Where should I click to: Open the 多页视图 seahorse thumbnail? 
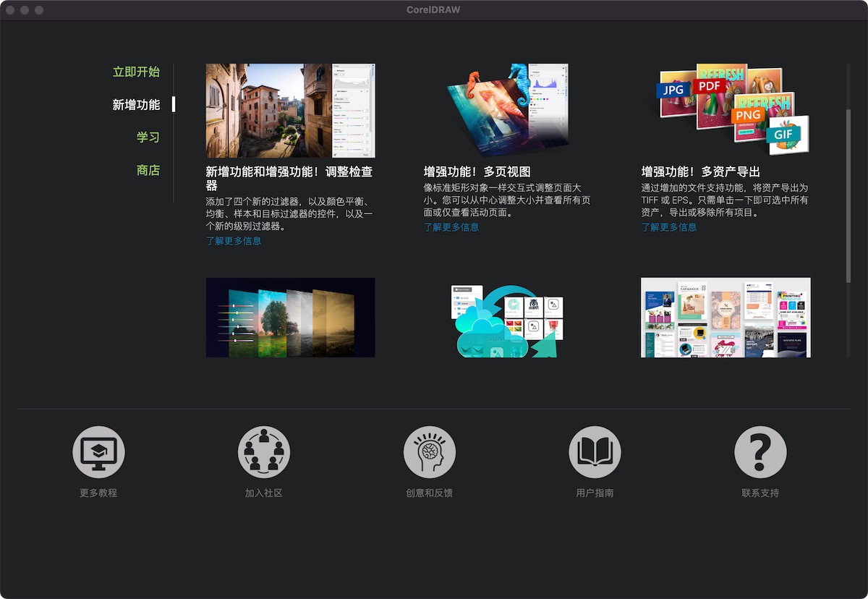pyautogui.click(x=508, y=111)
